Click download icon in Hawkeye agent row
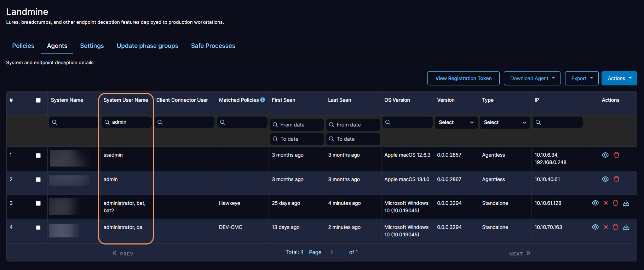 tap(626, 203)
